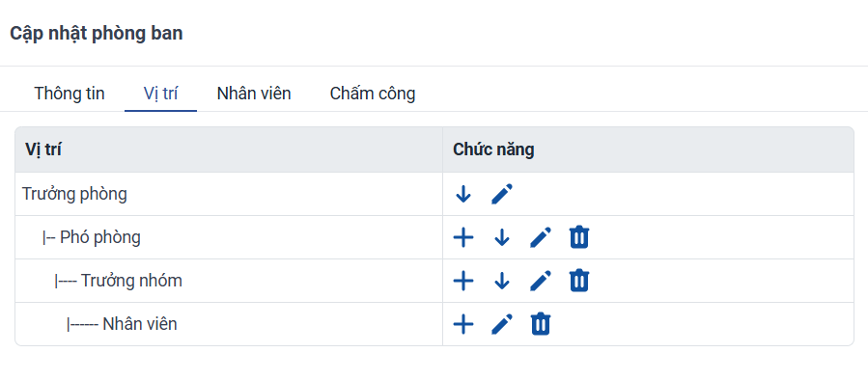868x380 pixels.
Task: Move Trưởng phòng position down
Action: point(462,194)
